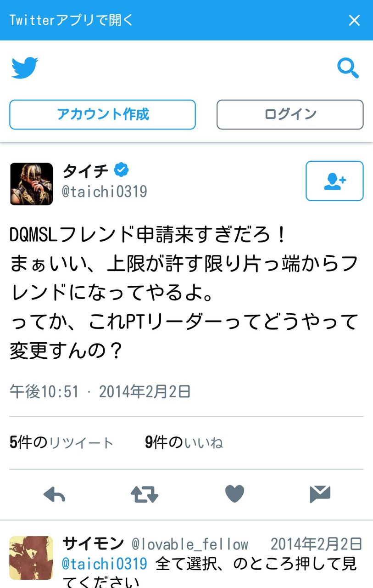Open タイチ display name
Image resolution: width=373 pixels, height=588 pixels.
click(x=85, y=171)
